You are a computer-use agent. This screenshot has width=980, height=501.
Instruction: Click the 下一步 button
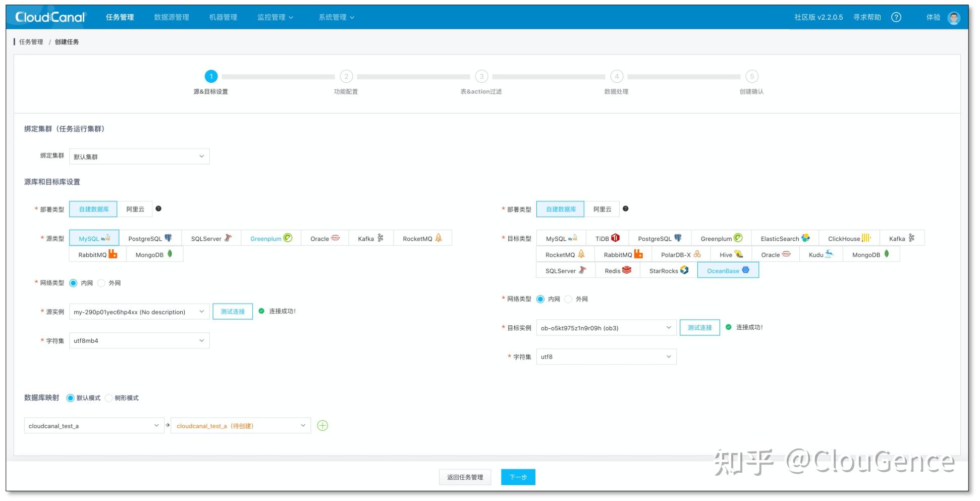point(518,477)
